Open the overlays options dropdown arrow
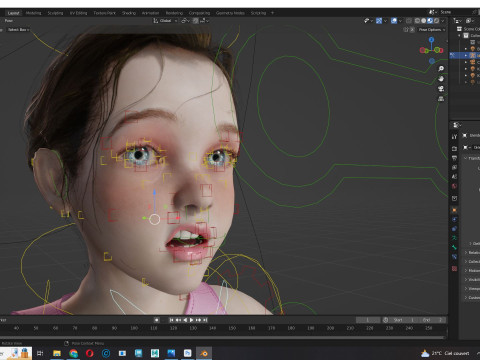The image size is (480, 360). 400,21
